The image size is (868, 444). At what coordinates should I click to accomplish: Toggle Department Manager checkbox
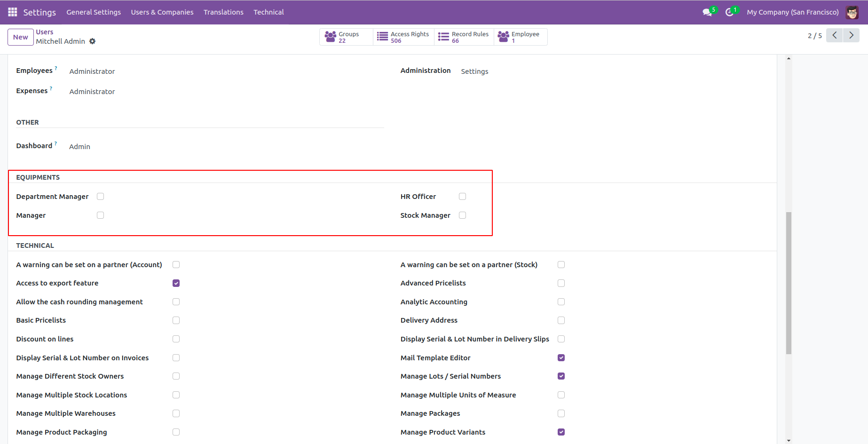[100, 197]
